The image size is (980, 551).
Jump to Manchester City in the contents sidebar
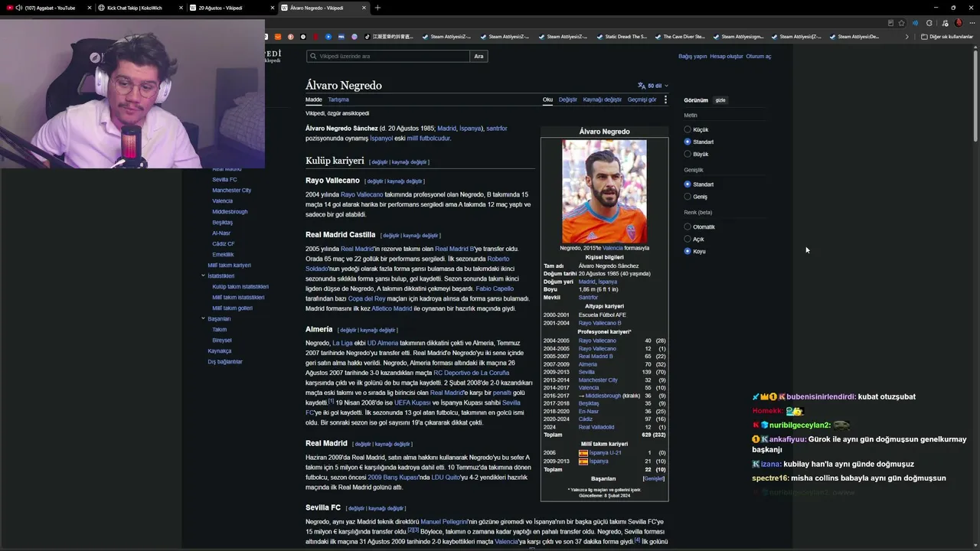point(232,191)
